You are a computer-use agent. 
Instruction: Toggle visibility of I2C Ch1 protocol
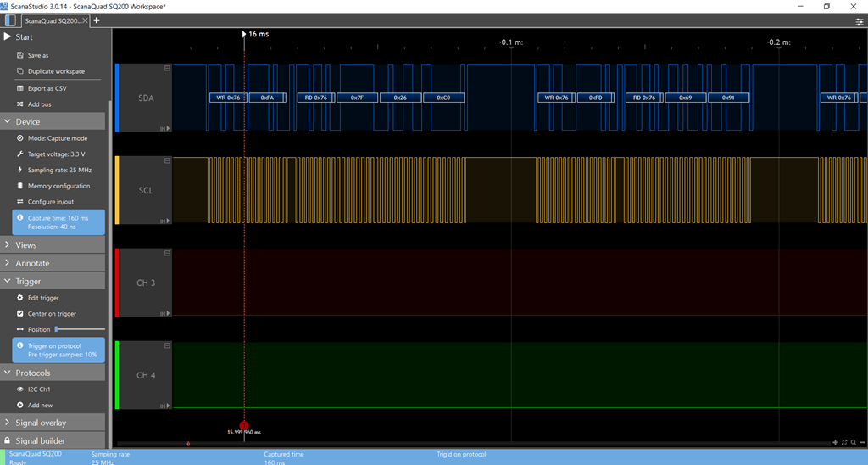pyautogui.click(x=20, y=389)
